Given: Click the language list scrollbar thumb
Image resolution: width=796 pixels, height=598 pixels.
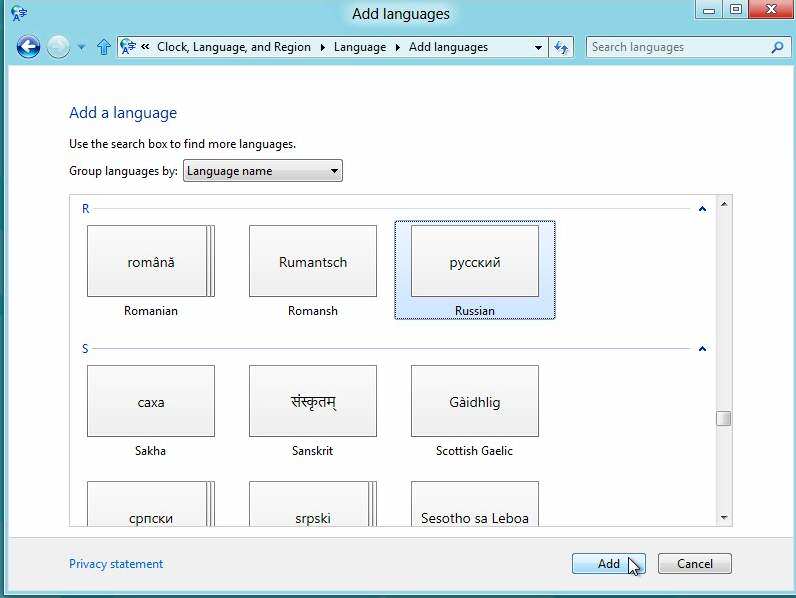Looking at the screenshot, I should coord(724,419).
